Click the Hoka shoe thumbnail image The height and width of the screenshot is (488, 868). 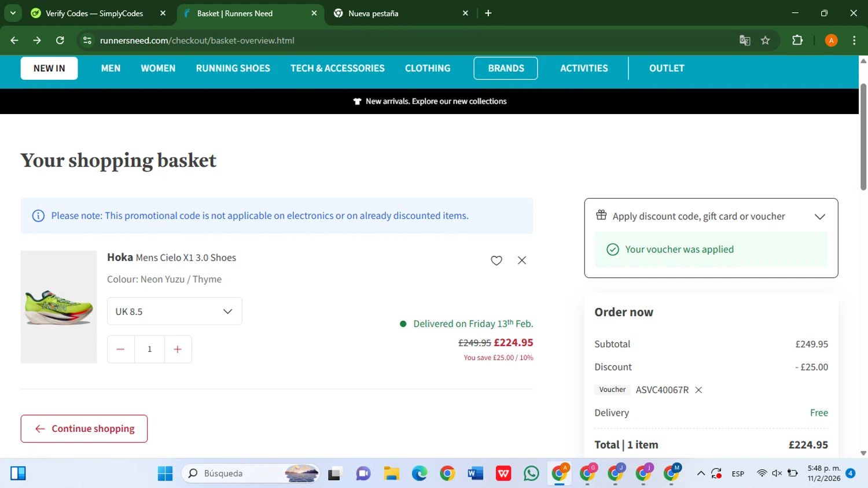(59, 307)
